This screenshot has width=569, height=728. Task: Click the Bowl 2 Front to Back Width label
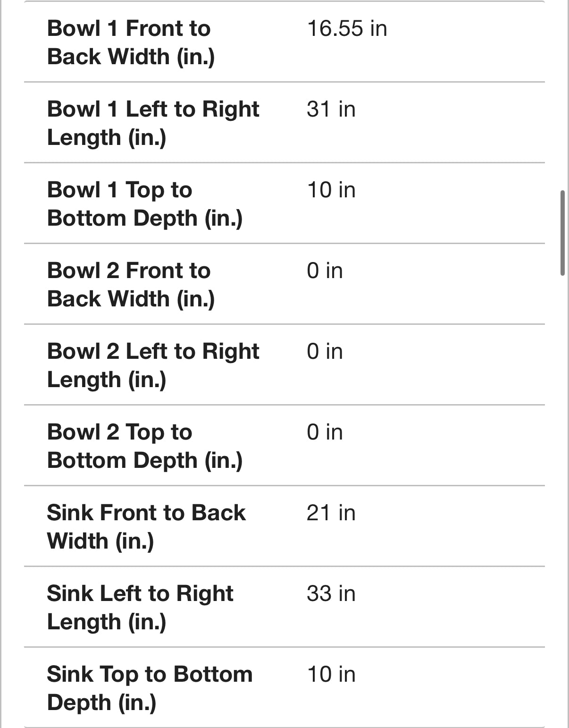[x=131, y=285]
